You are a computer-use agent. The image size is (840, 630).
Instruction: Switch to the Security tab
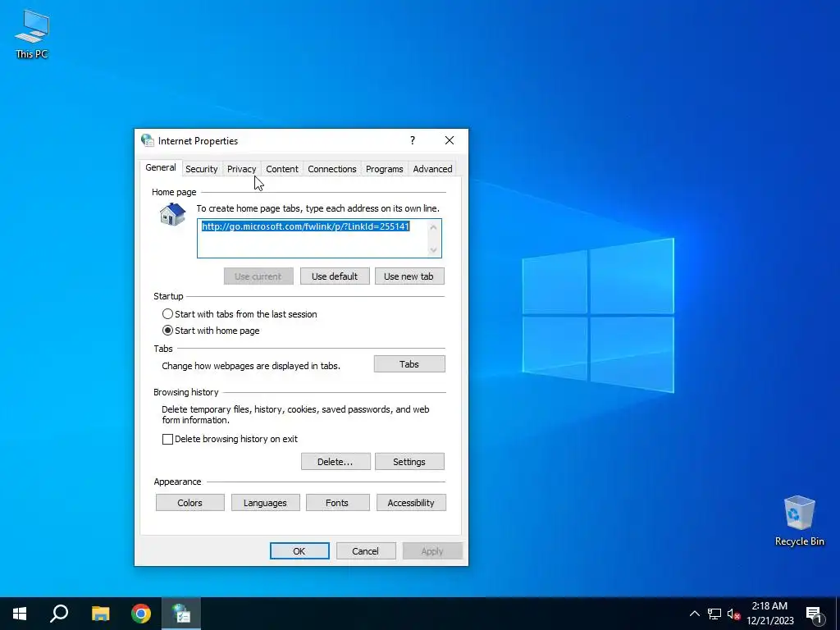click(x=202, y=169)
